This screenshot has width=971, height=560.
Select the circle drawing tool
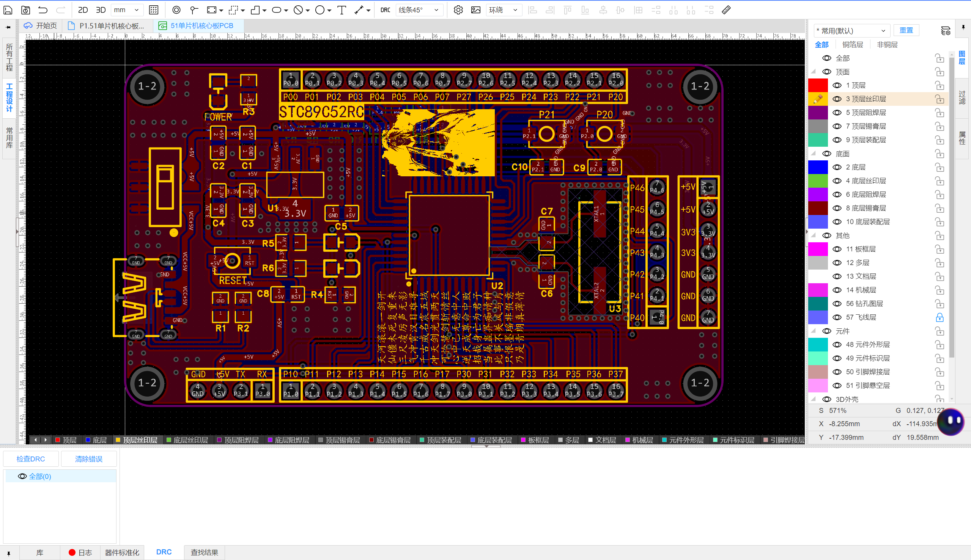pos(320,10)
